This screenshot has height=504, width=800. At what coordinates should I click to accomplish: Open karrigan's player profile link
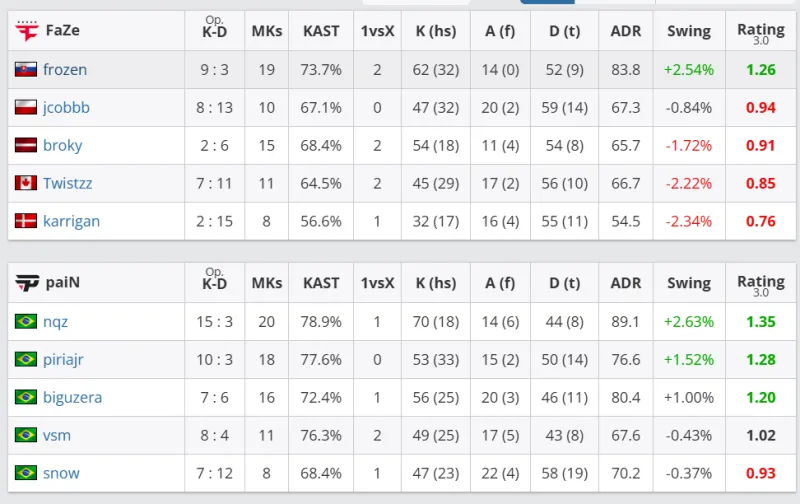pos(71,221)
